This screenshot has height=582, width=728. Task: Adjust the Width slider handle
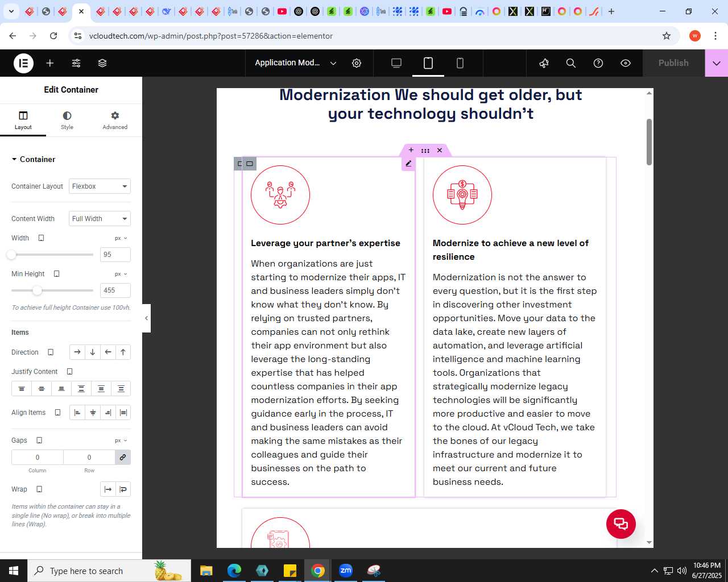tap(11, 255)
